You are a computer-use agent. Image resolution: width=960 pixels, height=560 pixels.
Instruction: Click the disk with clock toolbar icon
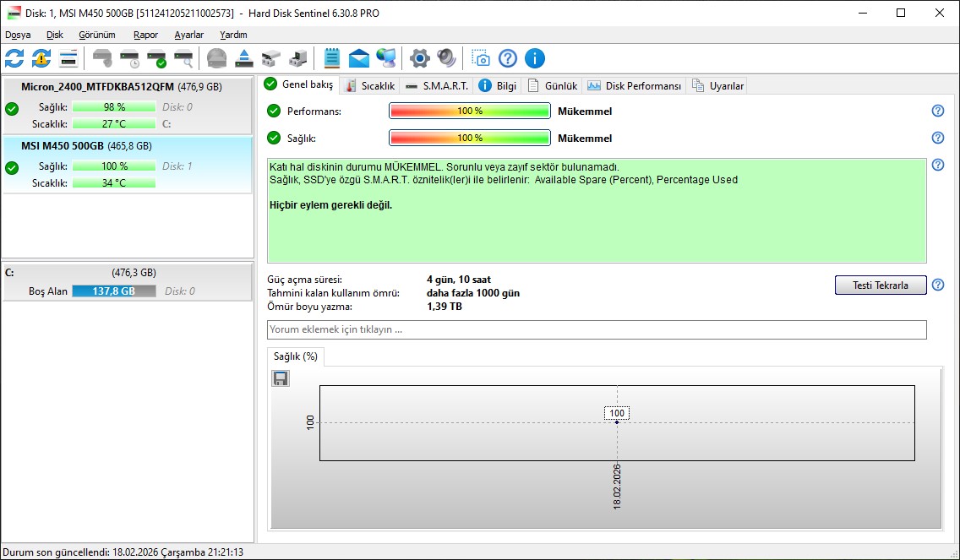coord(130,59)
